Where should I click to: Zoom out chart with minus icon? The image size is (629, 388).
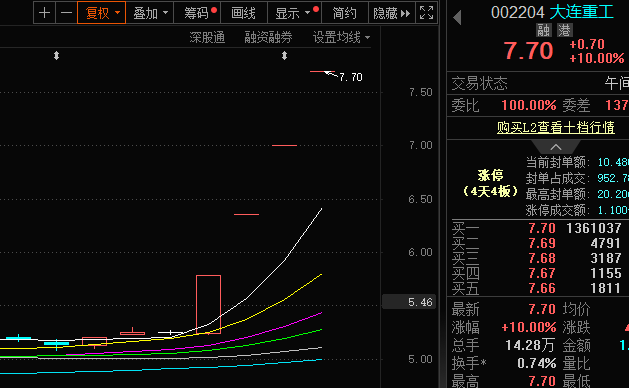(66, 13)
